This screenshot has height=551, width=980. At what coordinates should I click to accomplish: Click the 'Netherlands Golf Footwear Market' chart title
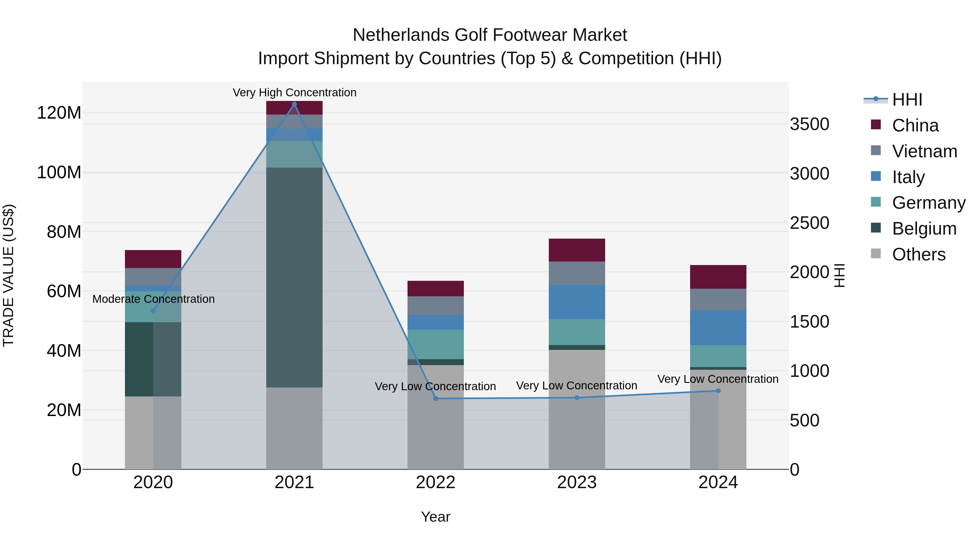click(x=490, y=35)
